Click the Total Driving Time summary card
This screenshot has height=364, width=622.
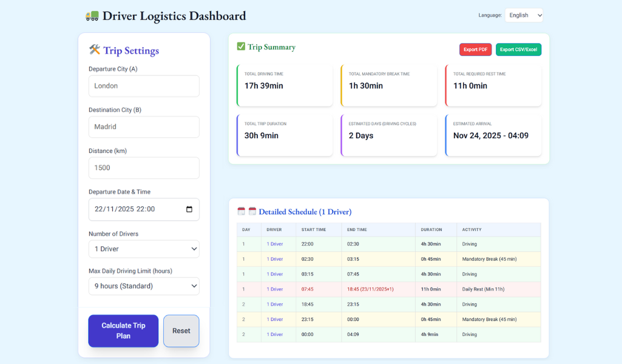[284, 85]
